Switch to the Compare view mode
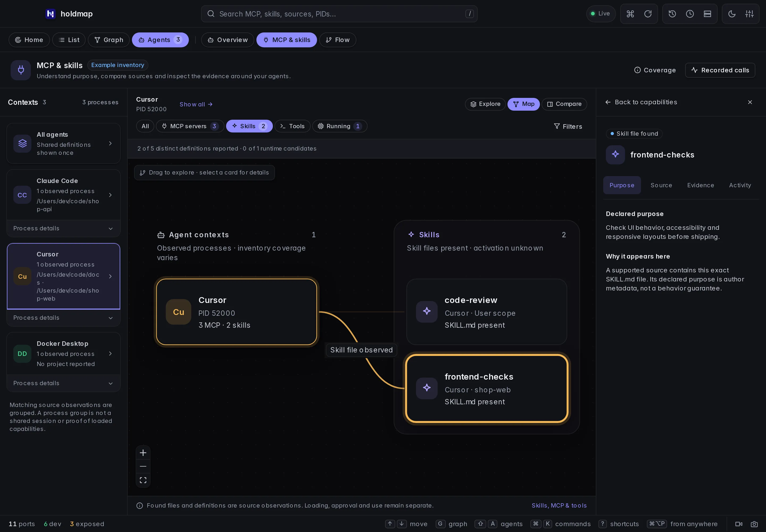The height and width of the screenshot is (532, 766). click(x=564, y=104)
